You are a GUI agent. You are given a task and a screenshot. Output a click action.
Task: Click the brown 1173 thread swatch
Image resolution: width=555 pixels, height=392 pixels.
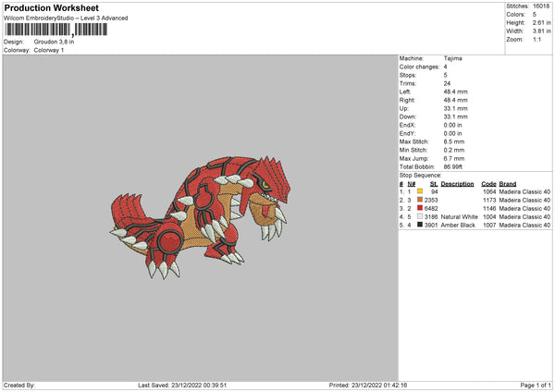(420, 200)
